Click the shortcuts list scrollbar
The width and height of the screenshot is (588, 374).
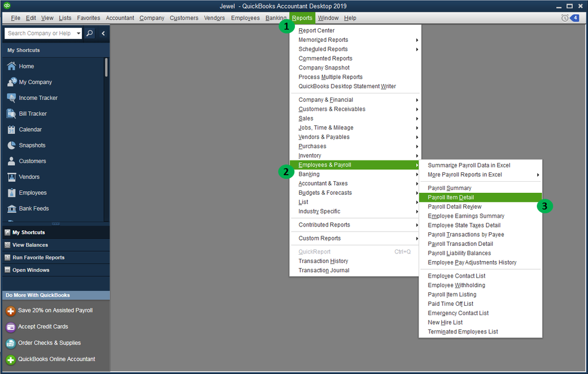[107, 68]
